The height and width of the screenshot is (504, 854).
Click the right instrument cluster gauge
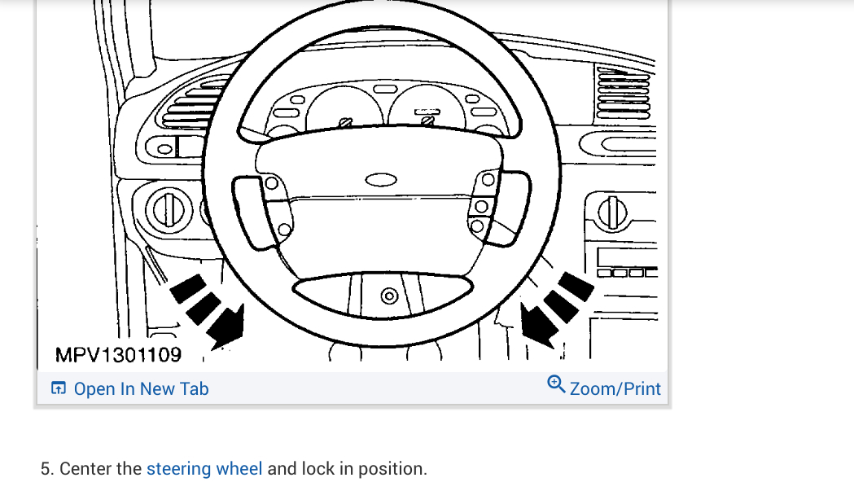click(427, 107)
